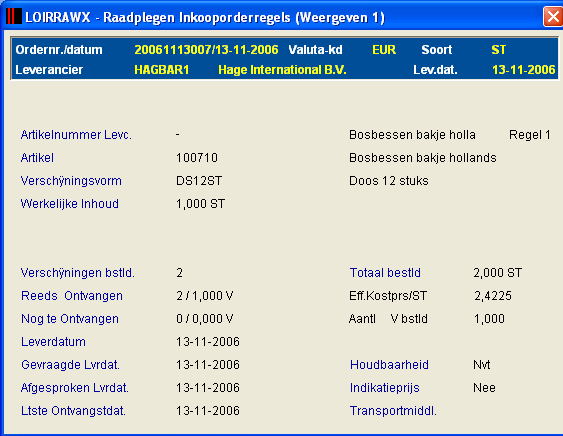The width and height of the screenshot is (563, 436).
Task: Click the Totaal bestld label
Action: tap(385, 273)
